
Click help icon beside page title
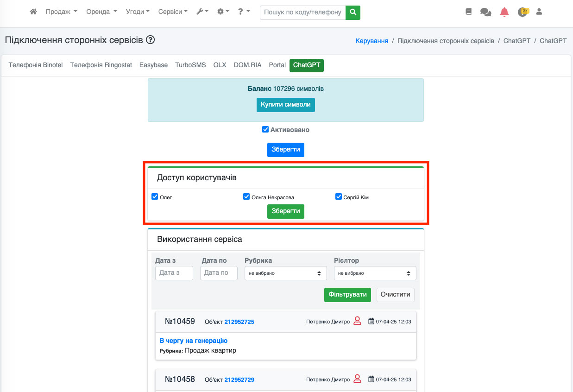(x=150, y=40)
